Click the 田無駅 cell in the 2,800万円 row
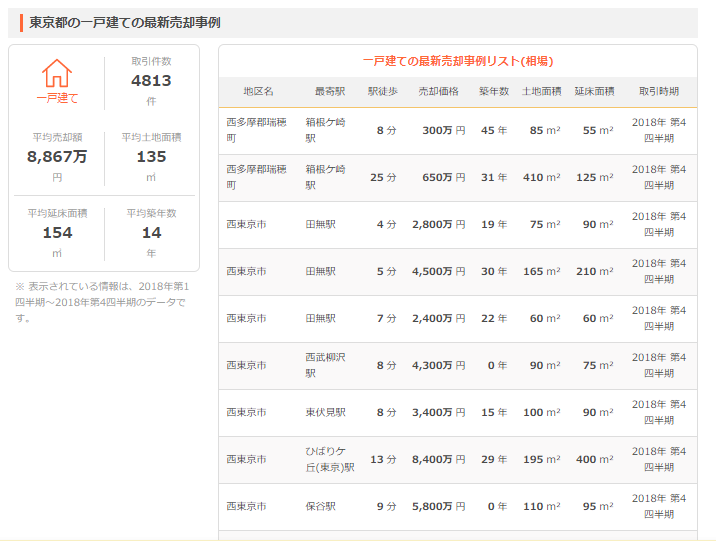Image resolution: width=716 pixels, height=541 pixels. pos(320,225)
